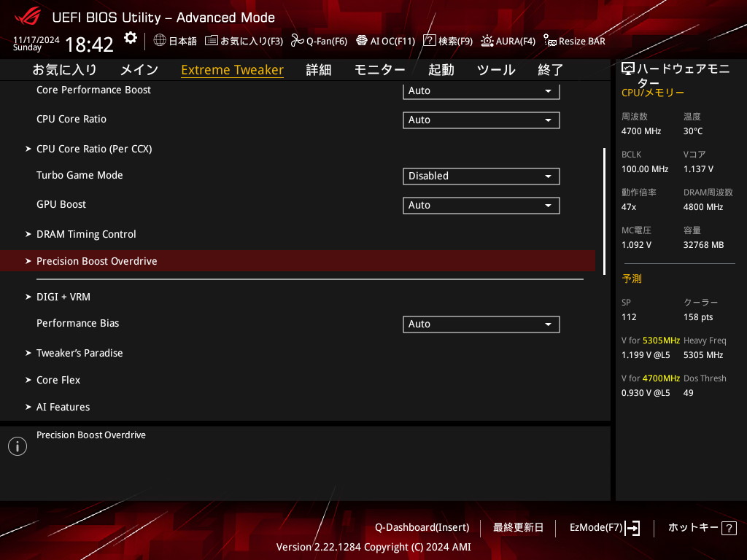Click the globe language icon
Image resolution: width=747 pixels, height=560 pixels.
coord(160,41)
